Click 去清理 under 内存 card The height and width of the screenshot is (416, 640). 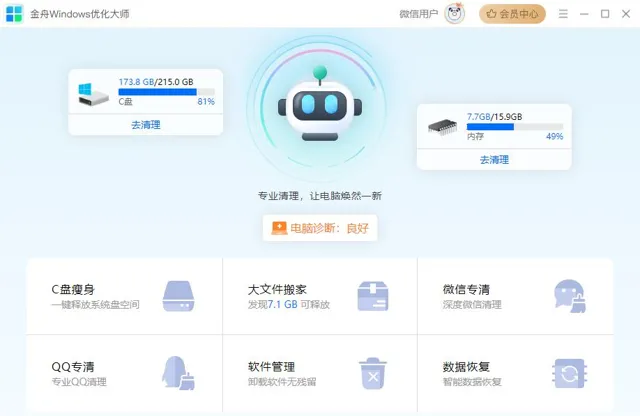(x=494, y=160)
